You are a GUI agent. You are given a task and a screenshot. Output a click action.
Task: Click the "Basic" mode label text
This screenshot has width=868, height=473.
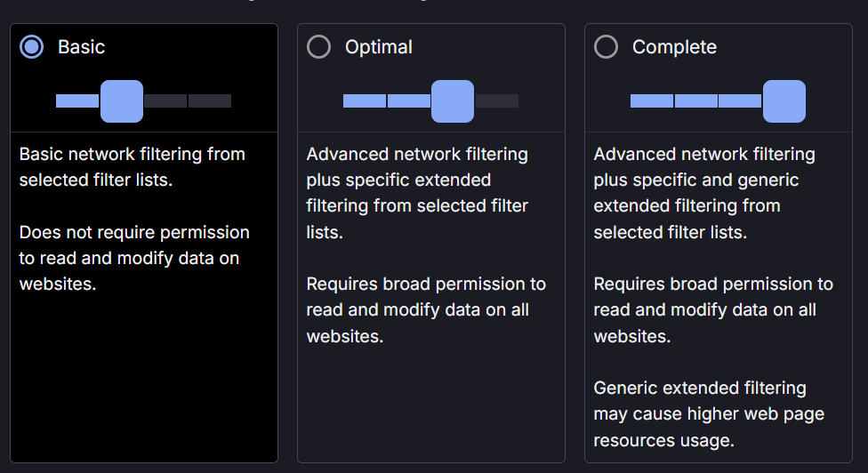coord(82,47)
